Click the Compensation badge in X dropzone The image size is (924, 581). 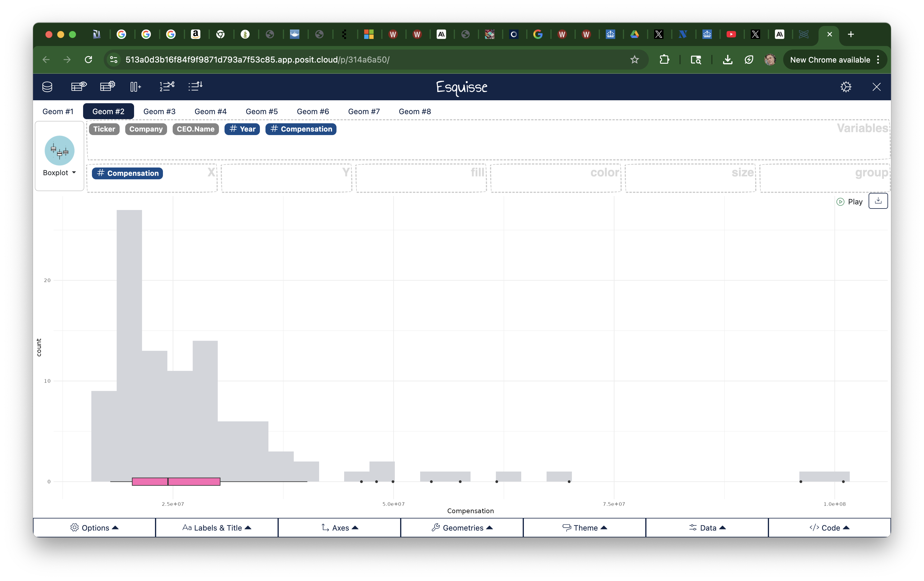click(x=127, y=173)
